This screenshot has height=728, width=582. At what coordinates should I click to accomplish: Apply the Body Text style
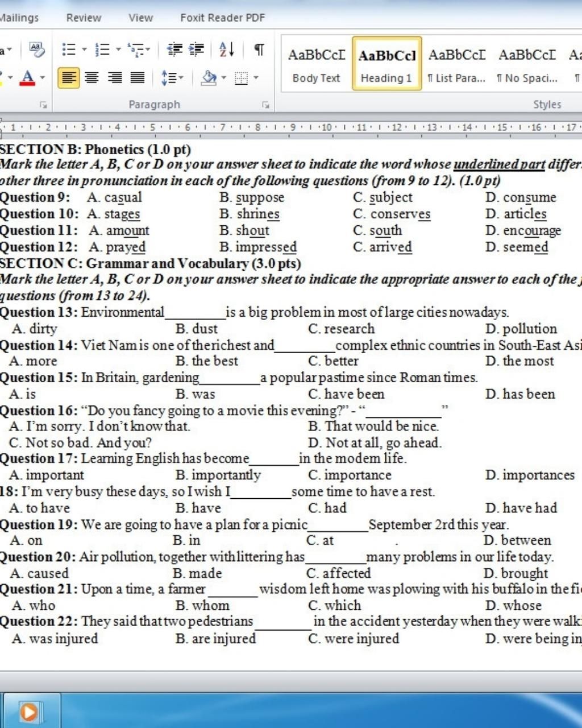[317, 64]
